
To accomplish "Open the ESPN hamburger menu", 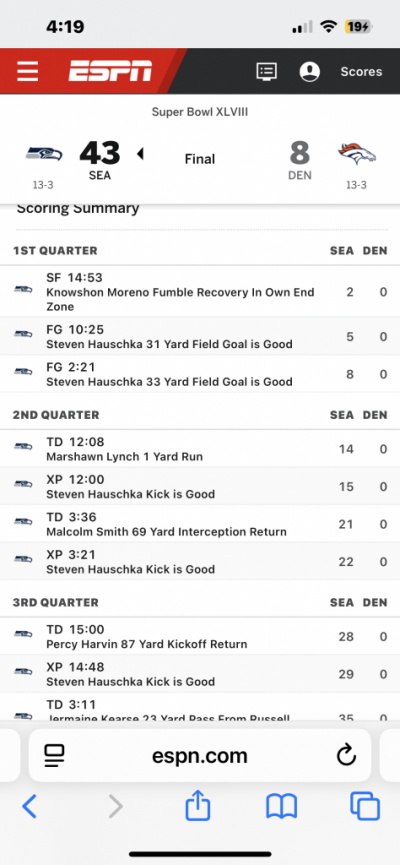I will [28, 72].
